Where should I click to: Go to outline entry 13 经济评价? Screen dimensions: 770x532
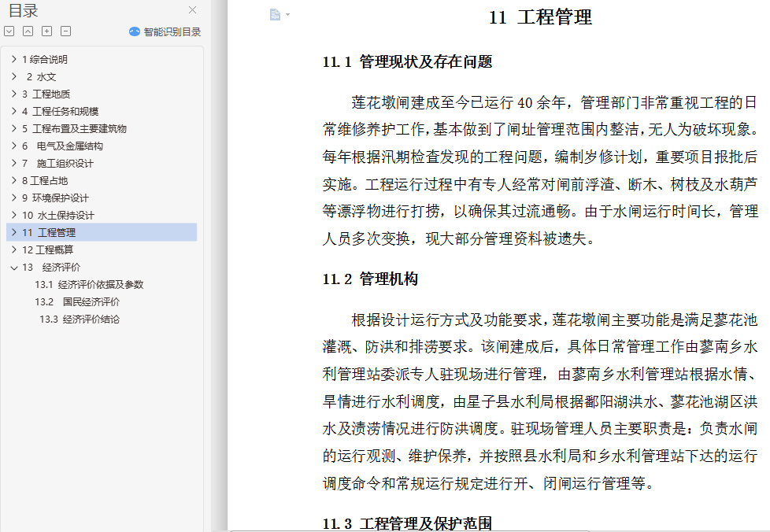tap(51, 267)
